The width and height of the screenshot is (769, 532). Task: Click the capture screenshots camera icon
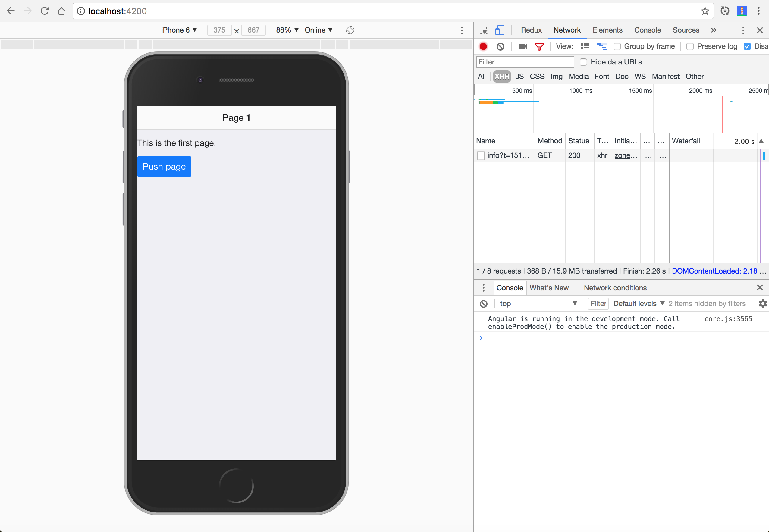[522, 46]
